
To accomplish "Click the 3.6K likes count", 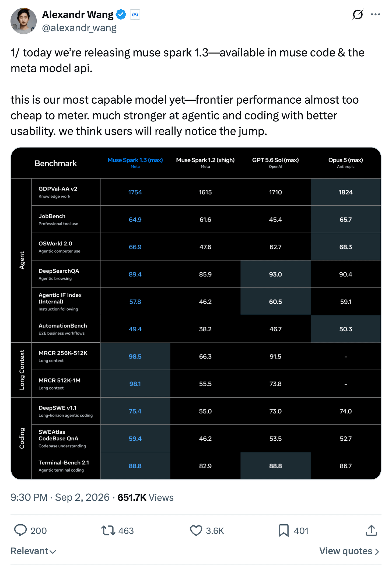I will pyautogui.click(x=215, y=531).
